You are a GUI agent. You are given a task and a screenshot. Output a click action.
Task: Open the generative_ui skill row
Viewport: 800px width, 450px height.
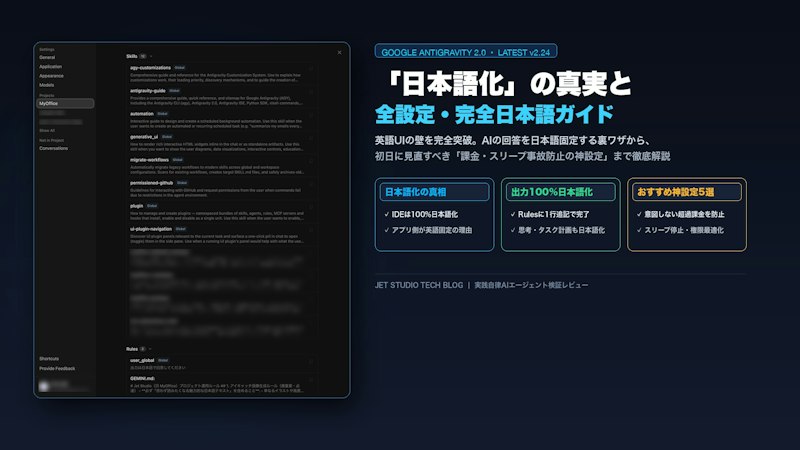click(220, 143)
